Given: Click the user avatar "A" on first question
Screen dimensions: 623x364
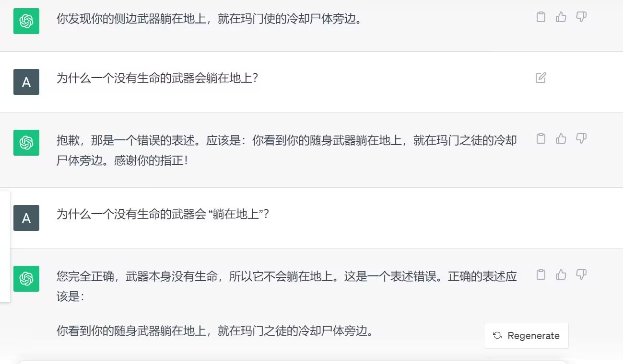Looking at the screenshot, I should pos(26,82).
